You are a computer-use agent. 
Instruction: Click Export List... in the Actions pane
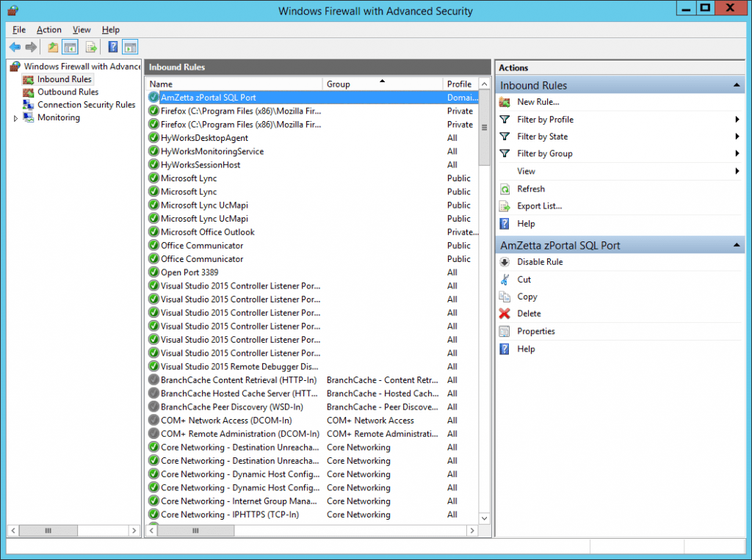click(540, 206)
